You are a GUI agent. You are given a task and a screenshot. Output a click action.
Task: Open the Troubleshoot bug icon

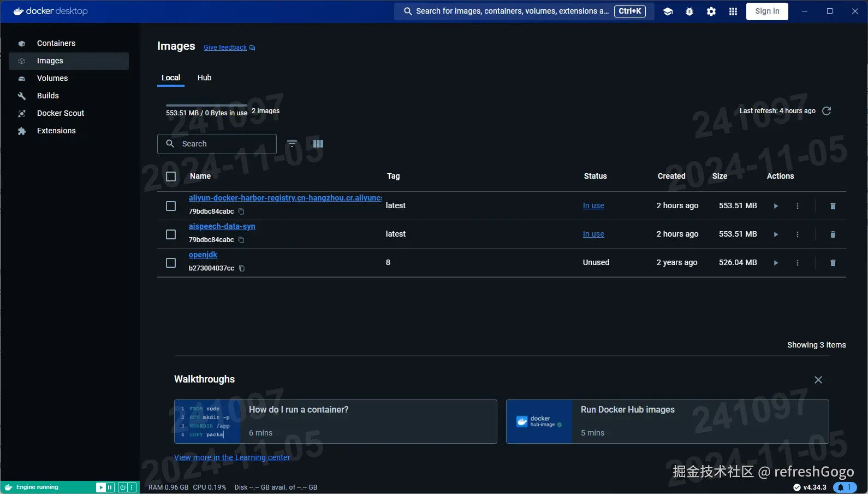coord(689,11)
